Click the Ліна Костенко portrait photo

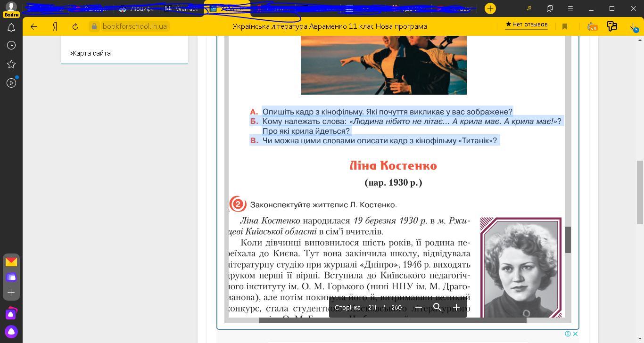[521, 267]
